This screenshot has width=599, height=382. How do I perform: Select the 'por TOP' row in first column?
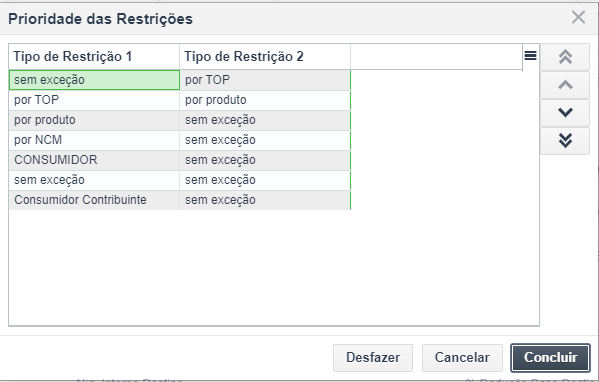click(x=94, y=100)
